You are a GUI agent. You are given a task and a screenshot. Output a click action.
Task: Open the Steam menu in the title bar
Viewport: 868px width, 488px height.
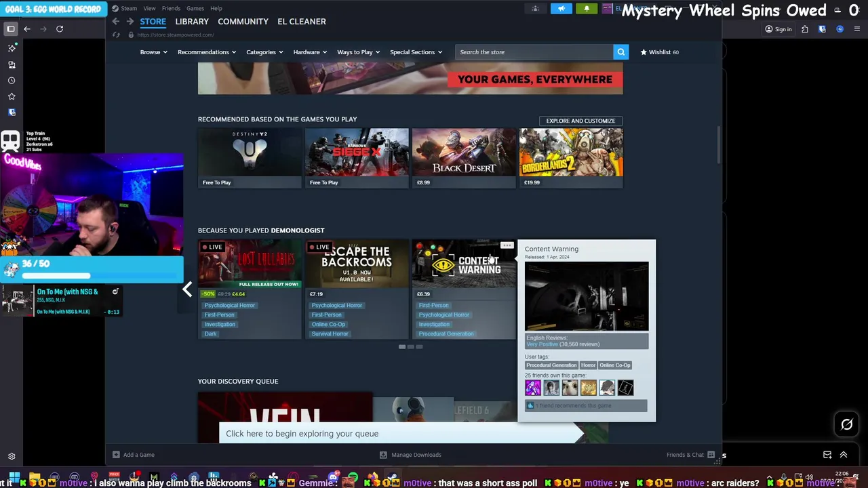124,8
